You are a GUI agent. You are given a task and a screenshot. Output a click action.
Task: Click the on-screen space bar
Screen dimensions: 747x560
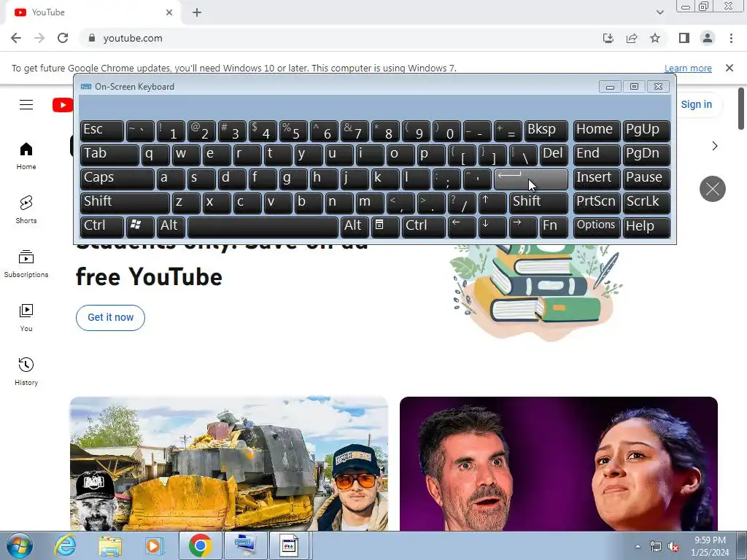coord(263,227)
